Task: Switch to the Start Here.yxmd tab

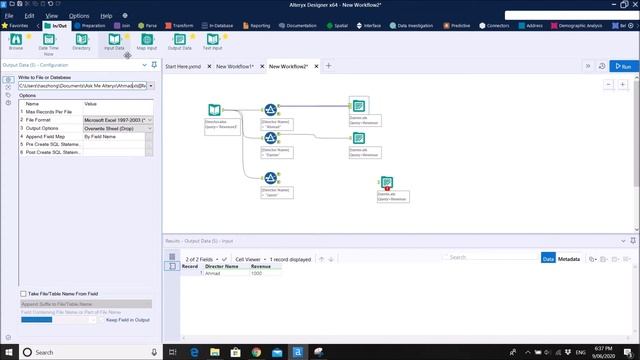Action: click(183, 66)
